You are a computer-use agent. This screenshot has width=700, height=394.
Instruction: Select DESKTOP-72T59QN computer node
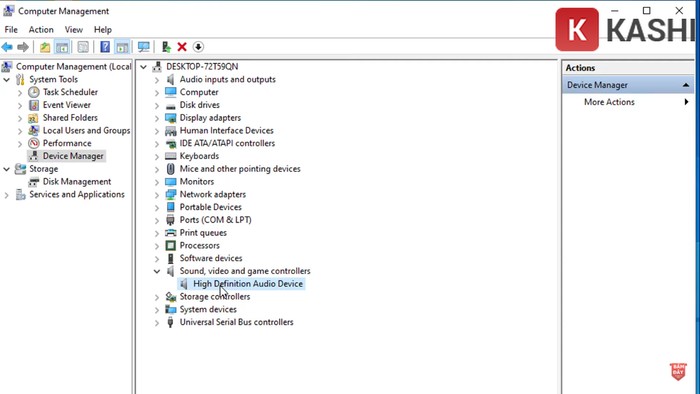[202, 66]
